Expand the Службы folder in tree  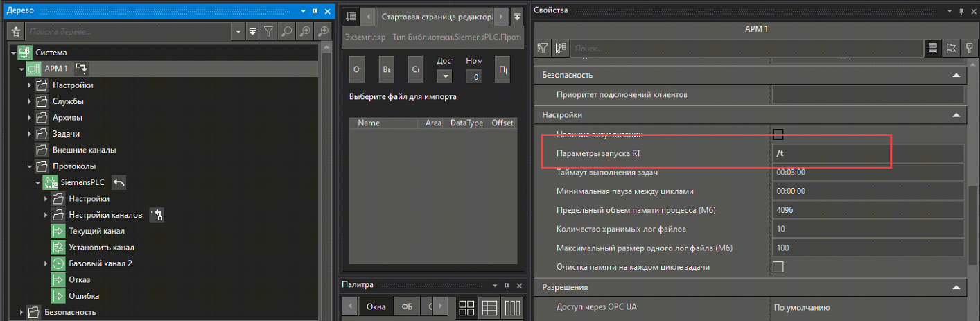click(30, 101)
